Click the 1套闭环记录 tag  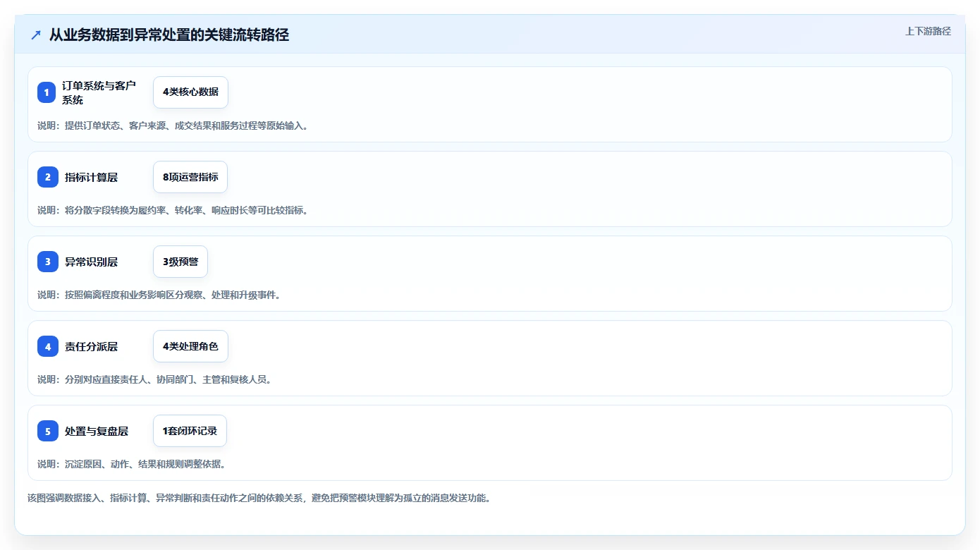(190, 431)
